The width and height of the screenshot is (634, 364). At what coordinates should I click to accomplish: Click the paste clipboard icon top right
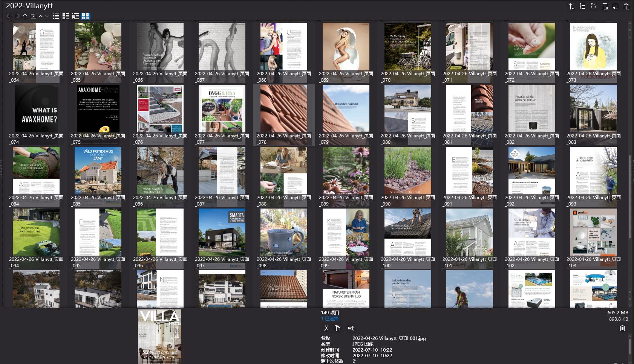pos(626,6)
